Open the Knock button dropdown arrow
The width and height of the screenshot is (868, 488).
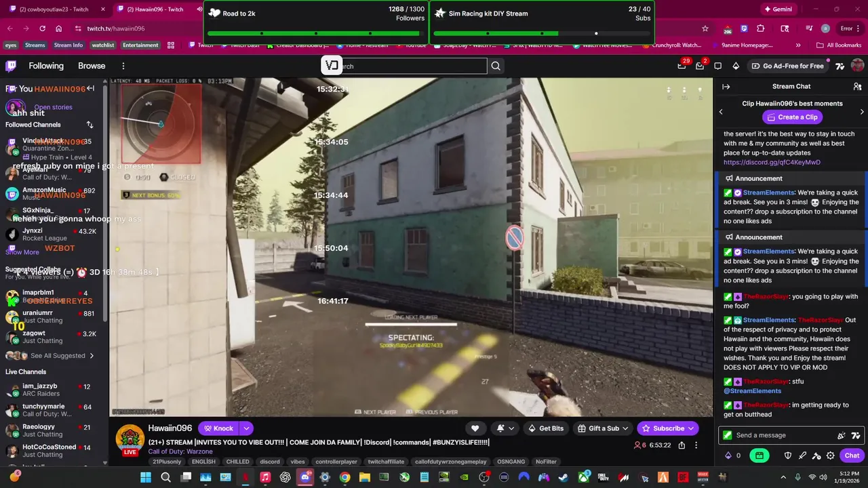247,428
